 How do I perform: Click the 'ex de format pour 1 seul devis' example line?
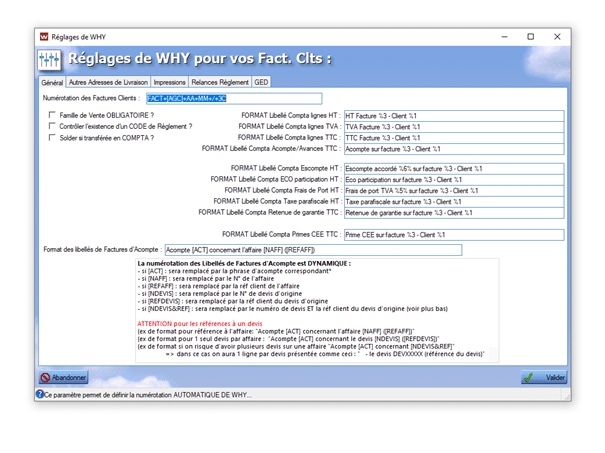pyautogui.click(x=288, y=339)
